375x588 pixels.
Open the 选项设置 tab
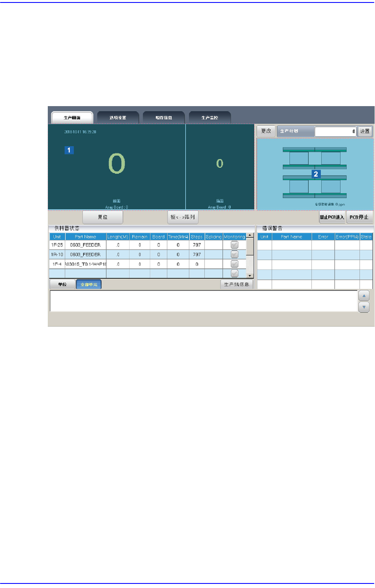tap(118, 118)
